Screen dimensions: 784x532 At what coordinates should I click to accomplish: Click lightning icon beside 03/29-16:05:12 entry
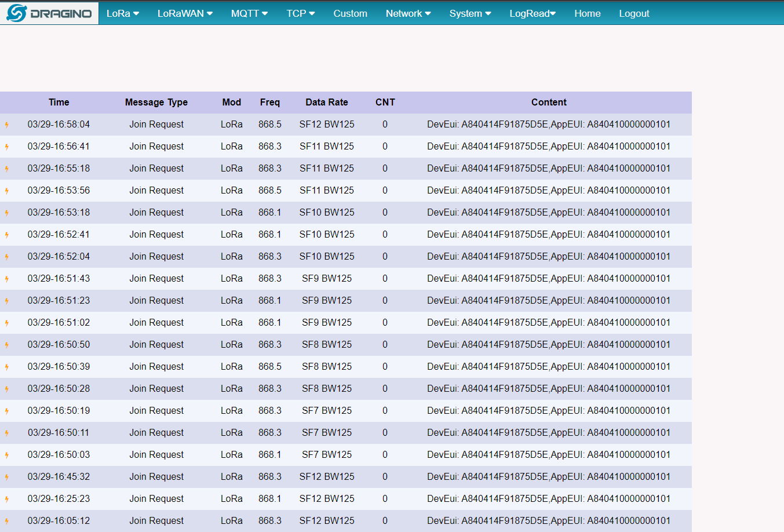(7, 521)
